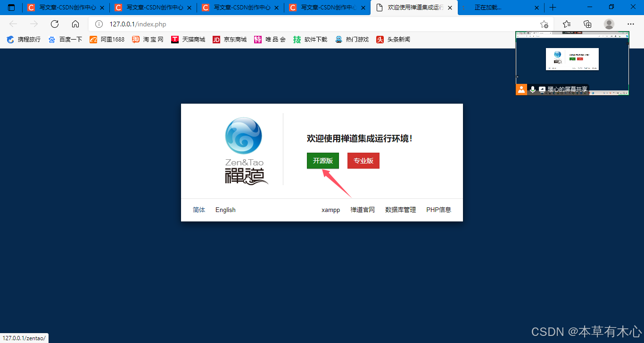Switch the language to English
Image resolution: width=644 pixels, height=343 pixels.
click(225, 210)
